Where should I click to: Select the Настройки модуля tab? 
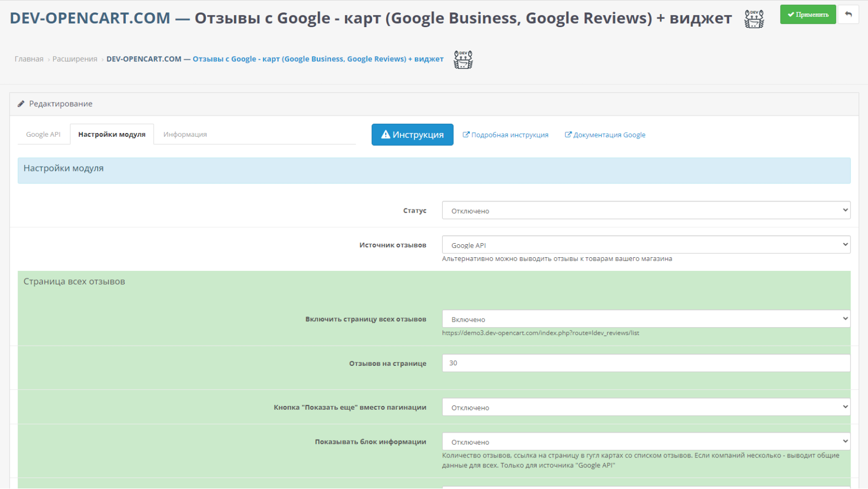112,135
